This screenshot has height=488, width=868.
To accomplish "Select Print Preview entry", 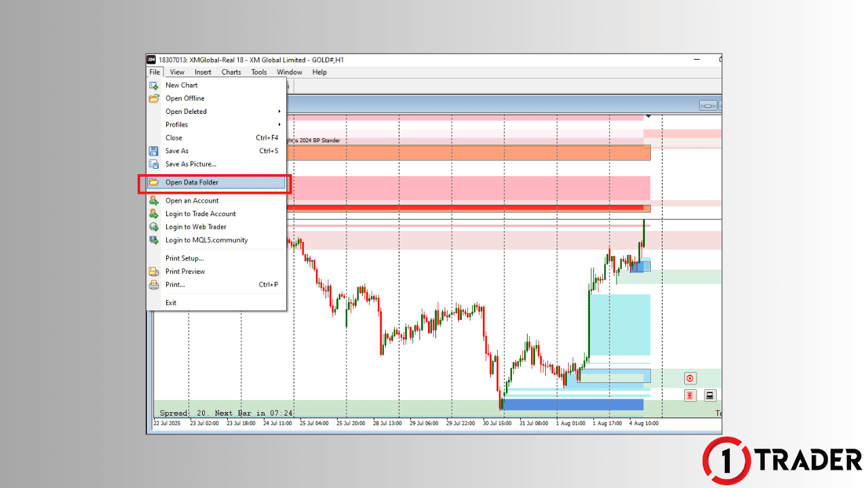I will (x=216, y=272).
